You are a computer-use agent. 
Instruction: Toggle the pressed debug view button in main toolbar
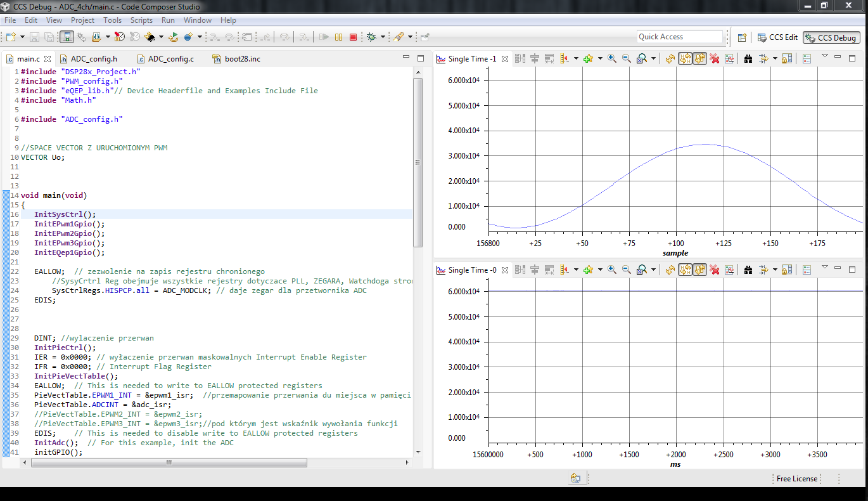point(67,37)
